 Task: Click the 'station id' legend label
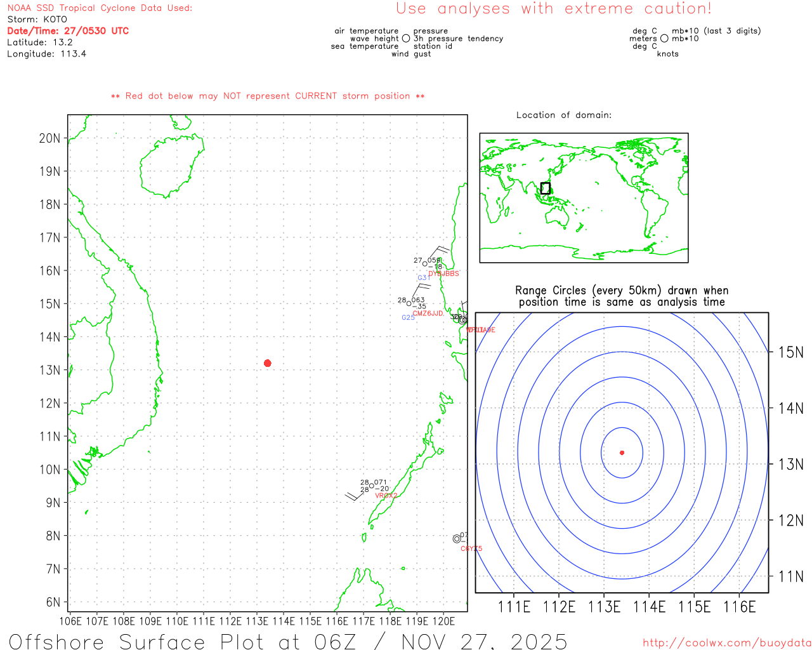433,46
